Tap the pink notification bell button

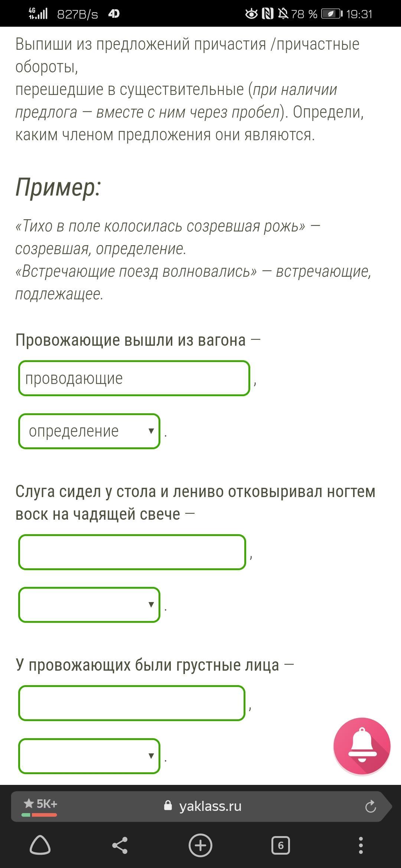[x=362, y=746]
